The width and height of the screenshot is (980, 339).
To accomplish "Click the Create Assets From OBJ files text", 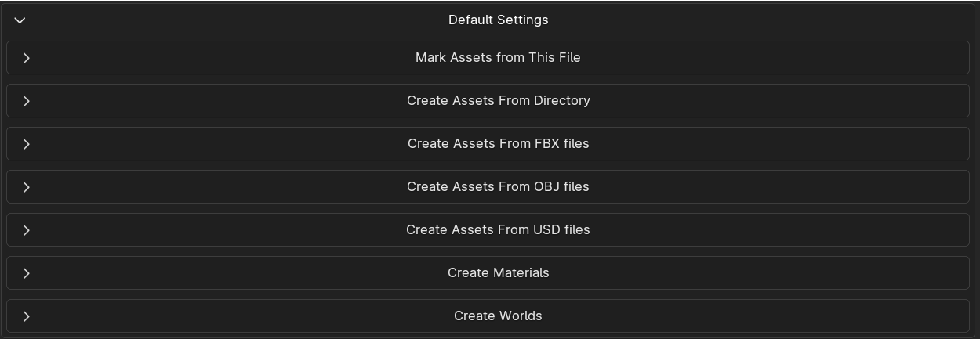I will pyautogui.click(x=498, y=187).
